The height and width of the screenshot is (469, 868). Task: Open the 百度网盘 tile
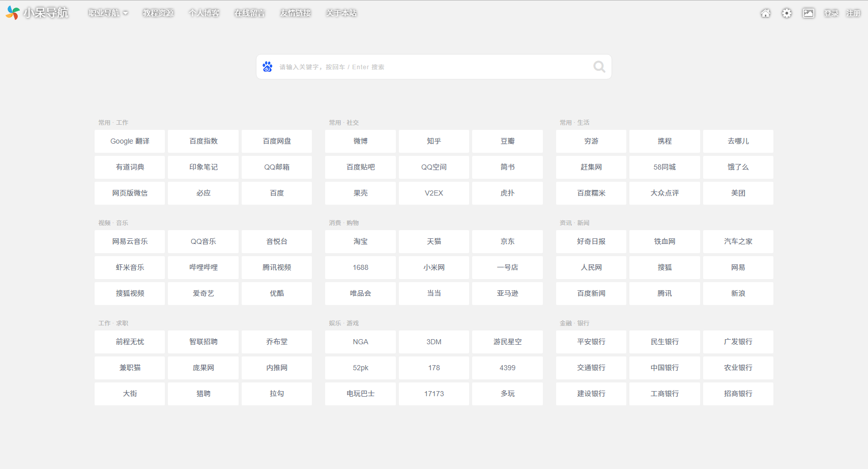point(277,141)
